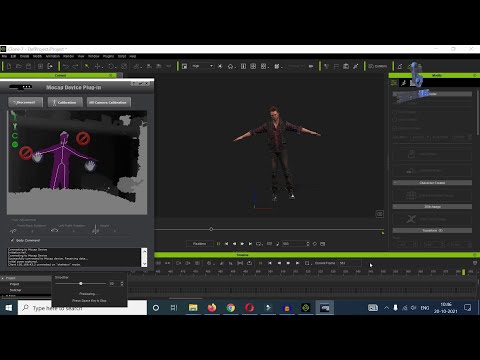Choose the Rotate object tool
This screenshot has height=360, width=480.
point(111,66)
